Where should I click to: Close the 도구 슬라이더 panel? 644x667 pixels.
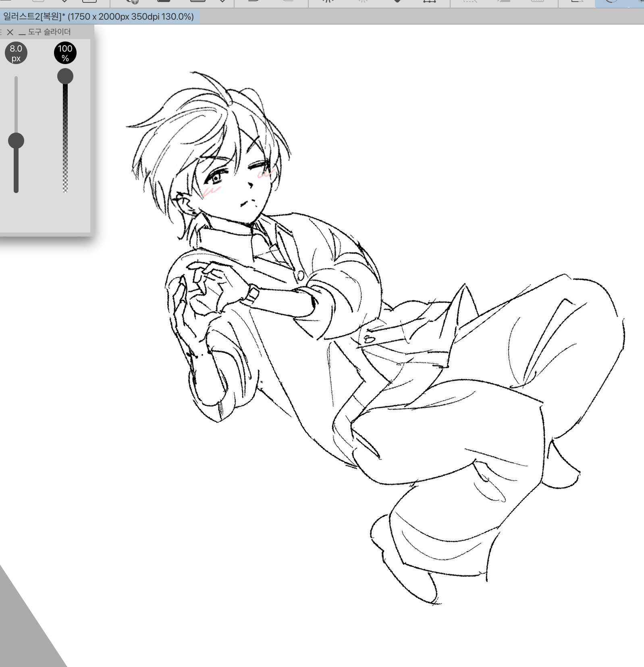click(x=10, y=32)
